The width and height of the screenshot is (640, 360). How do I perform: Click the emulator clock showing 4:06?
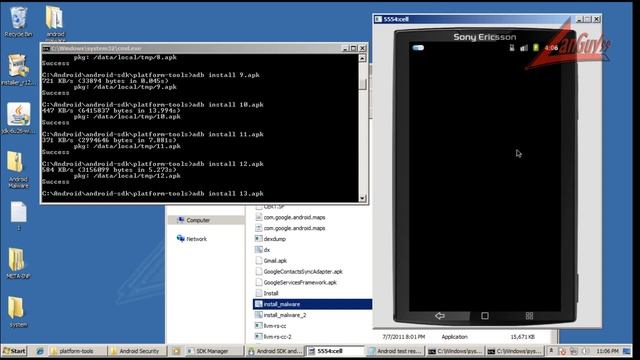tap(551, 48)
